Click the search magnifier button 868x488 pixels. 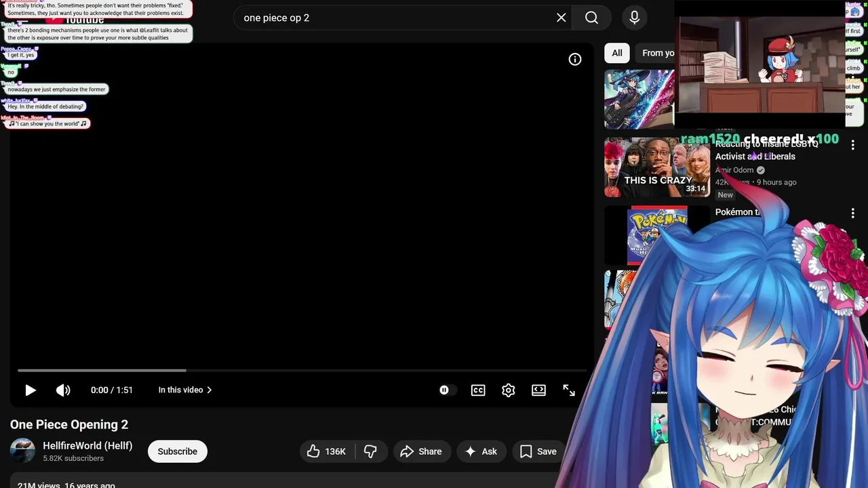(592, 18)
